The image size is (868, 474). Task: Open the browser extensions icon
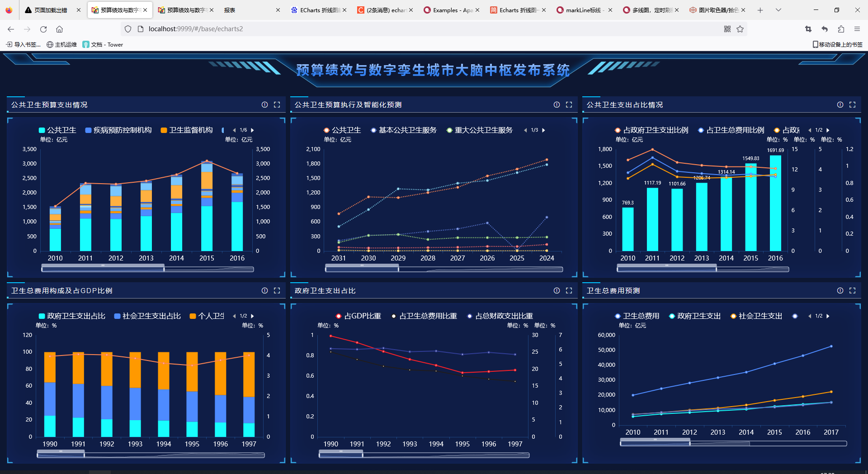pyautogui.click(x=841, y=29)
